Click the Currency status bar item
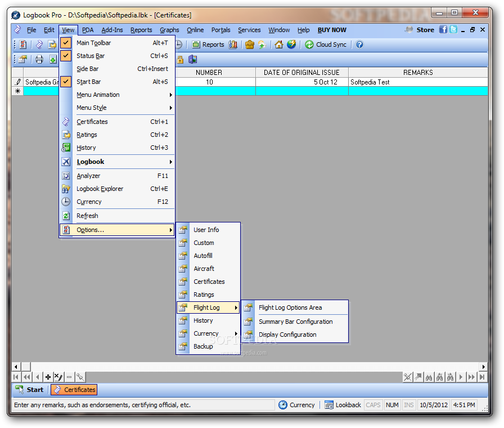504x428 pixels. (x=296, y=405)
